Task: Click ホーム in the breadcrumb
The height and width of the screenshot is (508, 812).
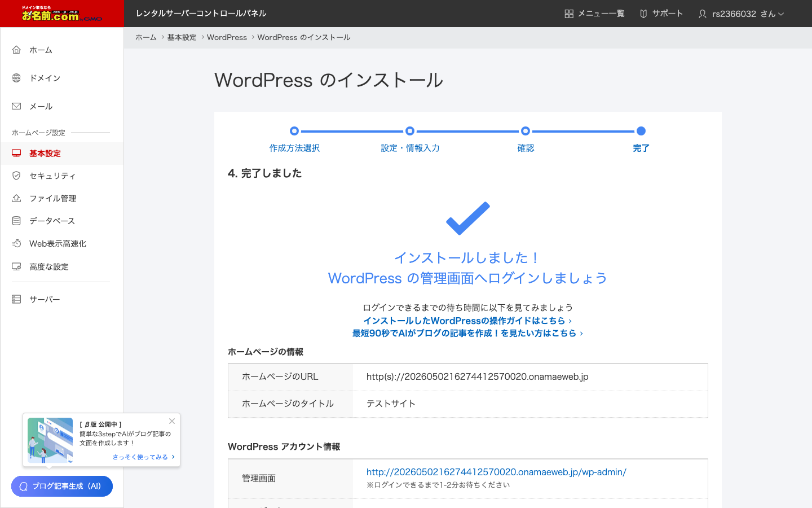Action: click(146, 37)
